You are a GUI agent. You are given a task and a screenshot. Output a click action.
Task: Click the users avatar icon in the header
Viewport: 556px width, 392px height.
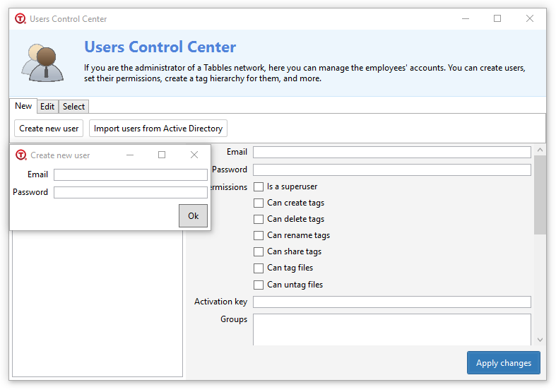[42, 63]
